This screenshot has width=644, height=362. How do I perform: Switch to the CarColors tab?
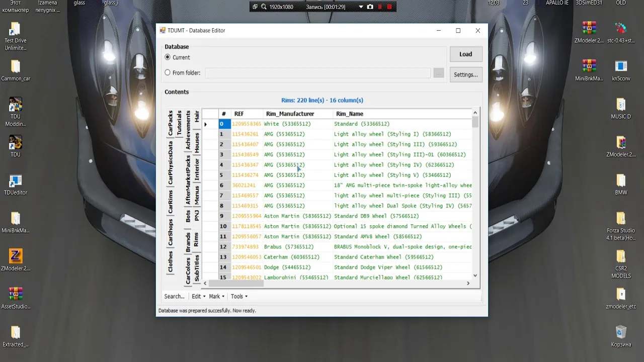[188, 270]
